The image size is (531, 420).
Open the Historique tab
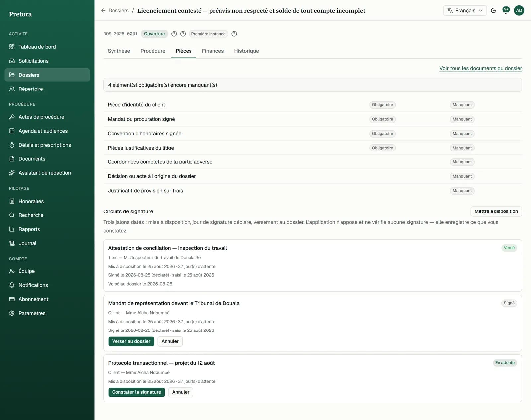point(246,51)
